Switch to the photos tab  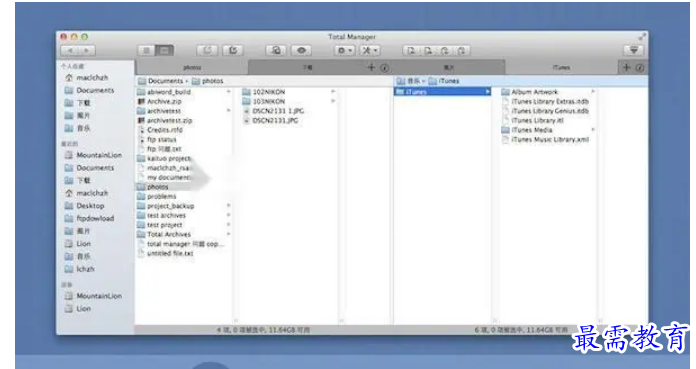tap(192, 67)
